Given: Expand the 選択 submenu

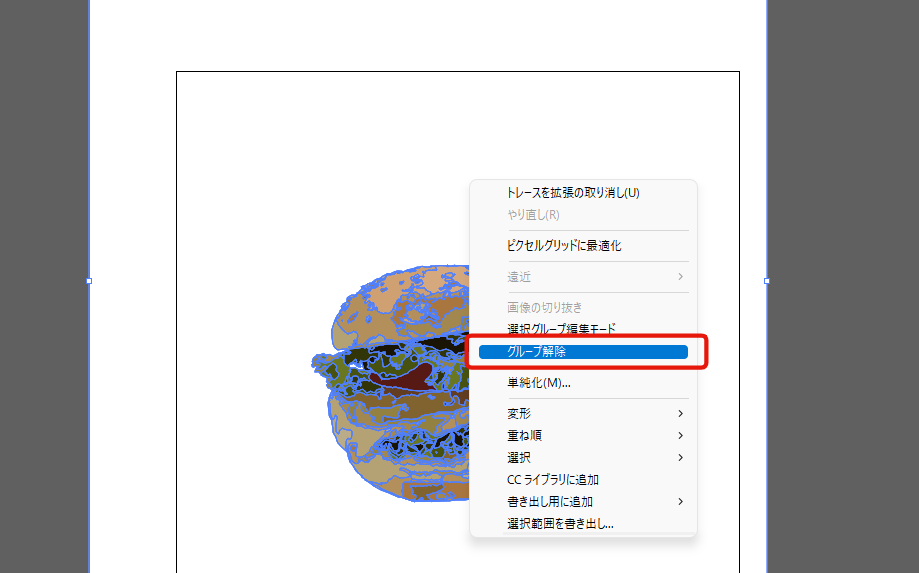Looking at the screenshot, I should point(583,458).
